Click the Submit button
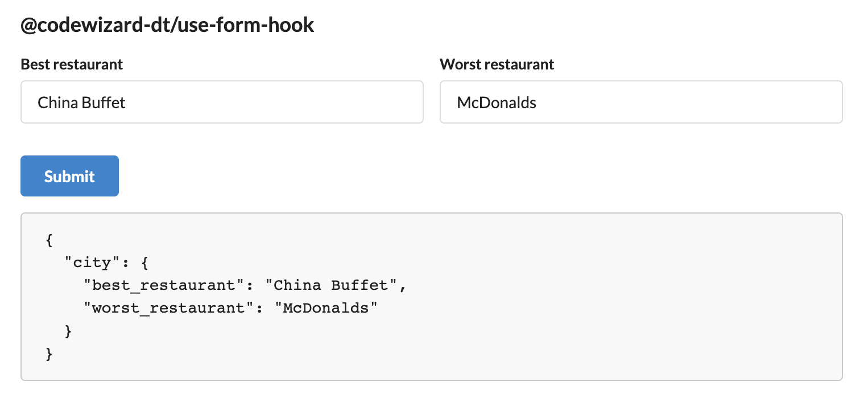 tap(69, 176)
